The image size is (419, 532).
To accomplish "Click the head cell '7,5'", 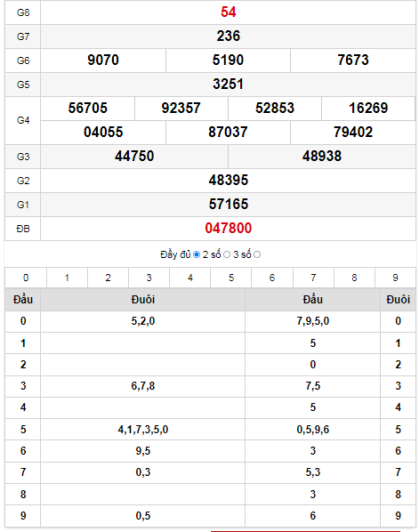I will coord(313,386).
